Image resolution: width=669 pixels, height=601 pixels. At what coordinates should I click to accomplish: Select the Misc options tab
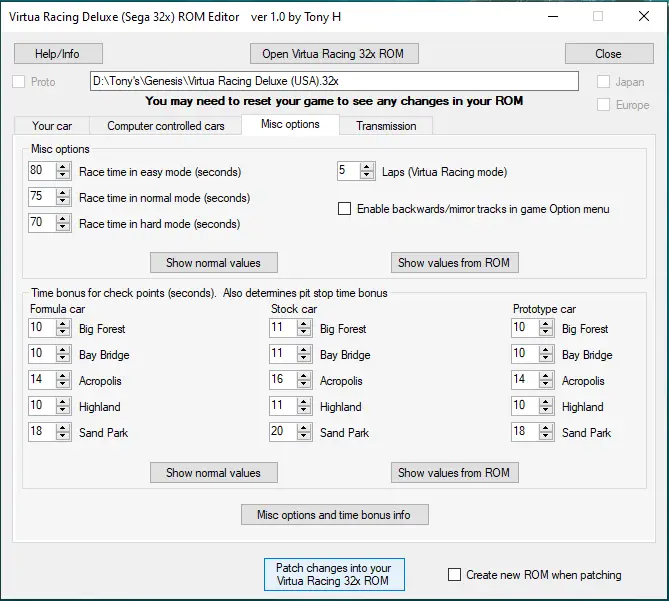pyautogui.click(x=290, y=124)
